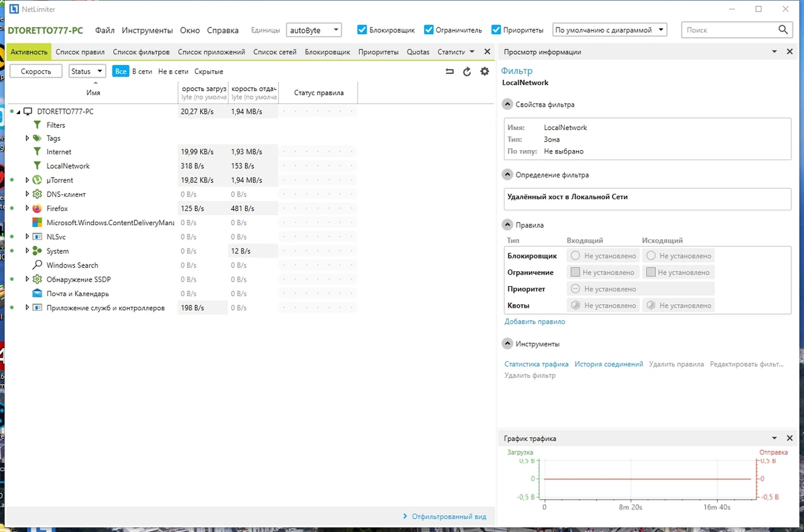Collapse the DTORETTO777-PC tree node
This screenshot has height=532, width=804.
[19, 112]
